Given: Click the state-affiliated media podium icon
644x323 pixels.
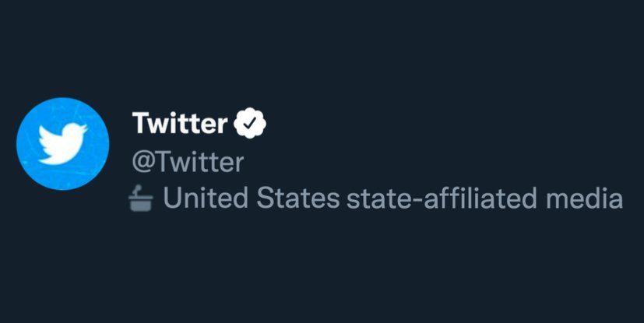Looking at the screenshot, I should 143,199.
